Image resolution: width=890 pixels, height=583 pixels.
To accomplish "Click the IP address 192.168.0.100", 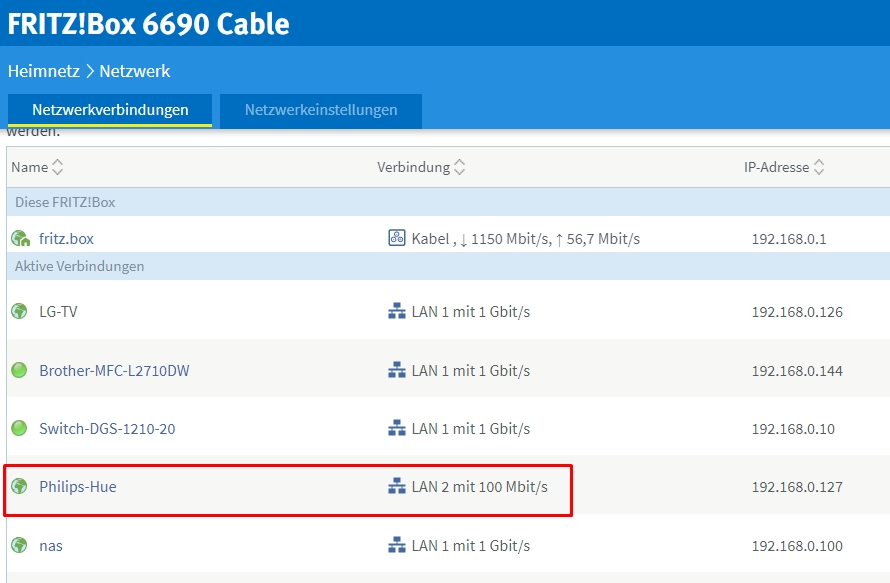I will click(x=797, y=546).
